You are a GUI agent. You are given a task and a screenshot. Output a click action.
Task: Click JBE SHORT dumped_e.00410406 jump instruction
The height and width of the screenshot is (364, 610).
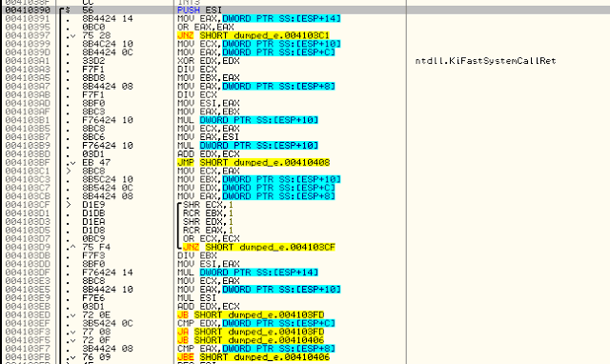tap(254, 357)
